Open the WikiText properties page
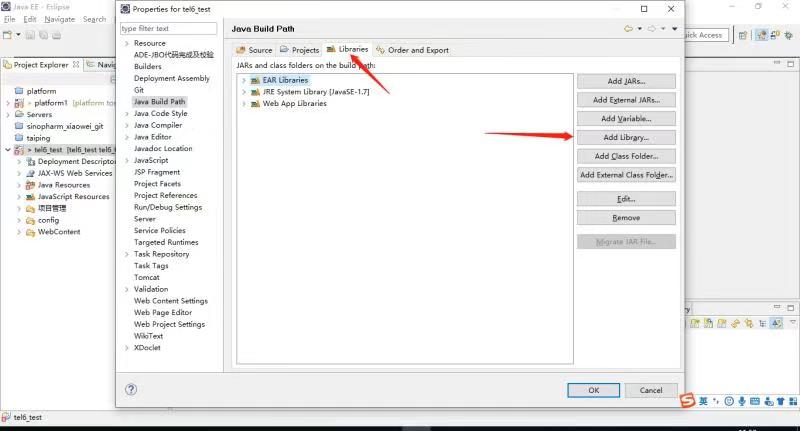Screen dimensions: 800x431 pyautogui.click(x=148, y=336)
